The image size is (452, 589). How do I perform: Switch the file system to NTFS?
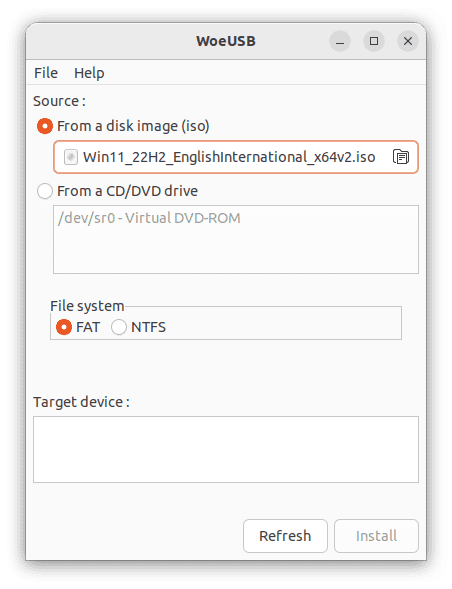119,327
